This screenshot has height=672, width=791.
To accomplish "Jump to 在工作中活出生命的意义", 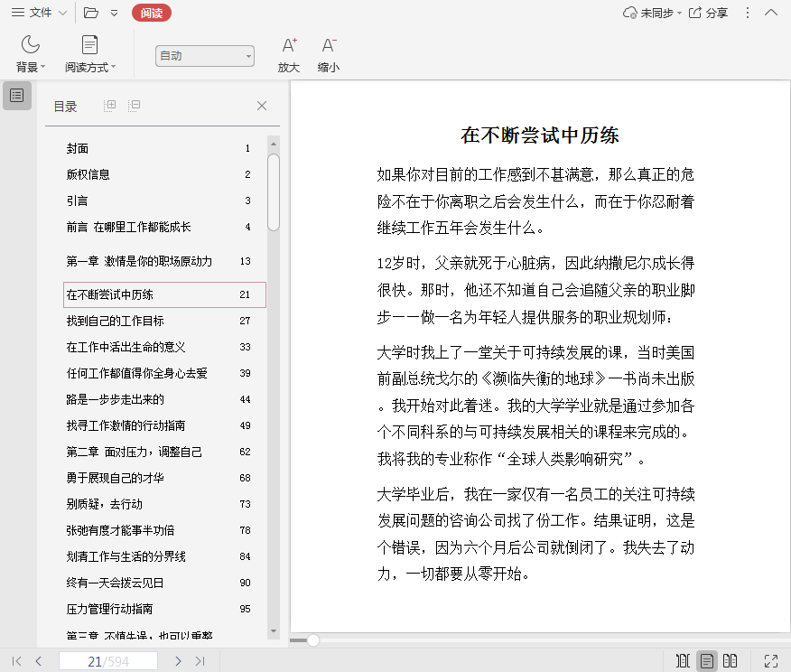I will pos(164,347).
